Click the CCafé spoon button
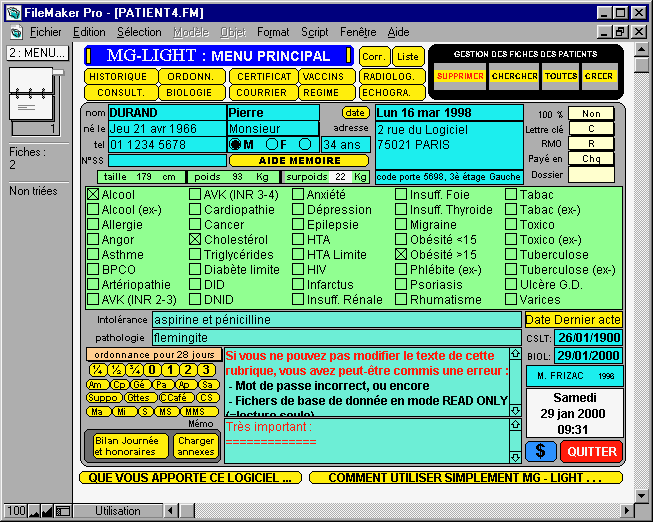 tap(176, 398)
